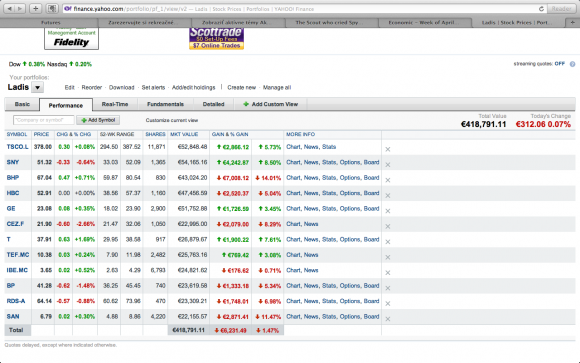Reload the page with the refresh icon
580x363 pixels.
(541, 9)
